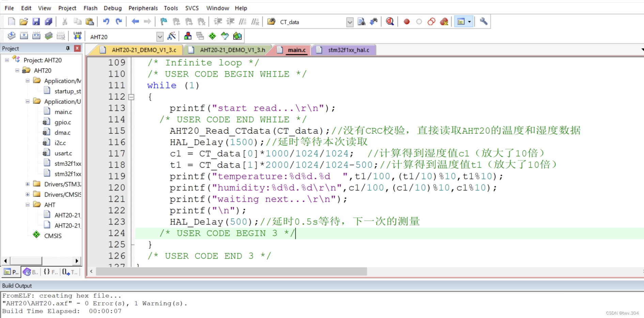The height and width of the screenshot is (318, 644).
Task: Open the Peripherals menu
Action: click(x=143, y=8)
